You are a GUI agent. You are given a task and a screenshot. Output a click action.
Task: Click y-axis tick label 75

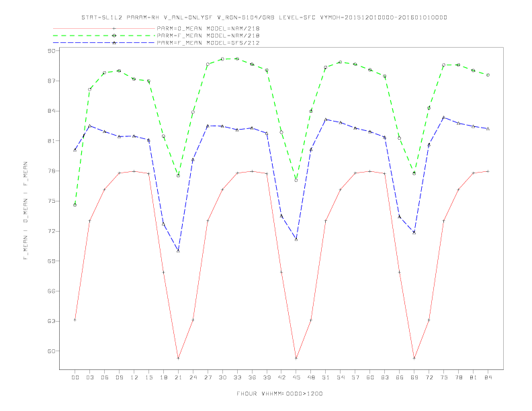(52, 201)
